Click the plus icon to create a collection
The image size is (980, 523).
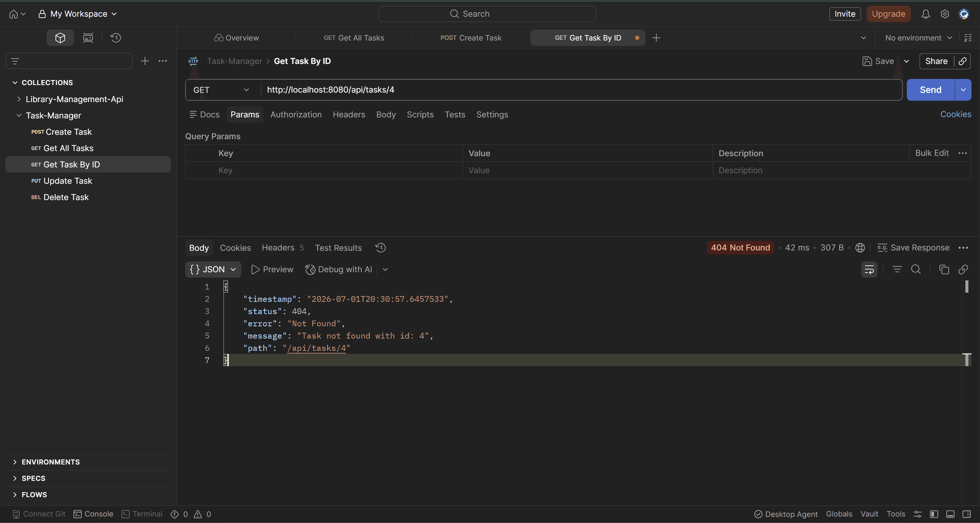[145, 61]
